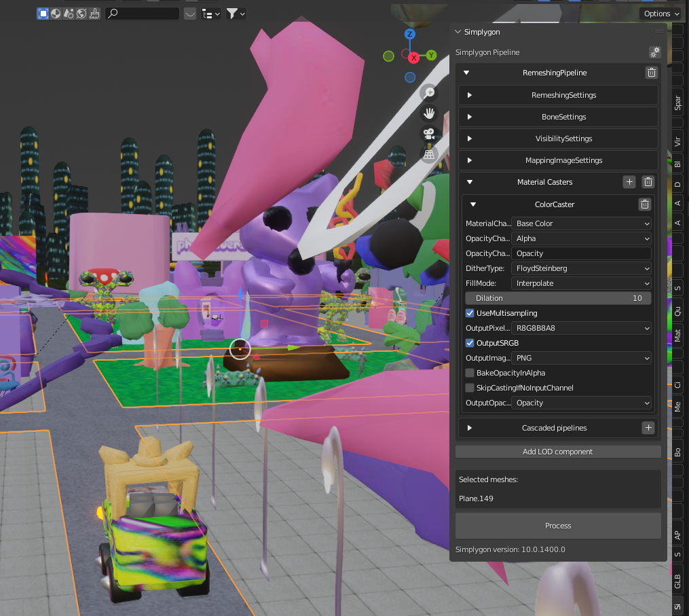Viewport: 689px width, 616px height.
Task: Delete RemeshingPipeline using its trash icon
Action: click(x=651, y=73)
